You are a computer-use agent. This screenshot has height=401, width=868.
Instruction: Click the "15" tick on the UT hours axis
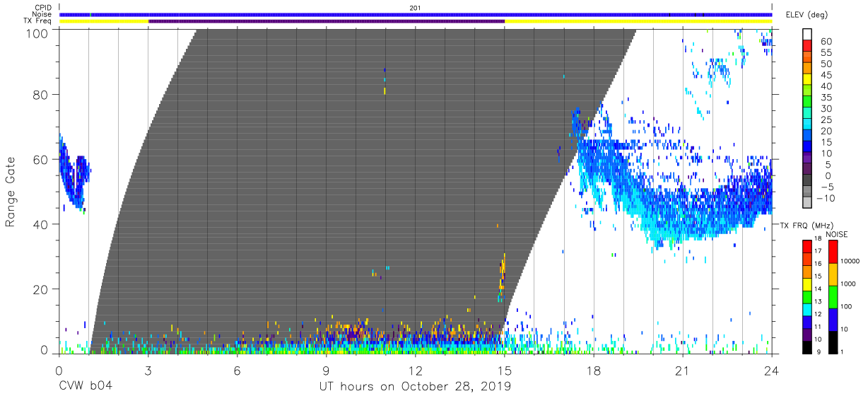pyautogui.click(x=504, y=371)
